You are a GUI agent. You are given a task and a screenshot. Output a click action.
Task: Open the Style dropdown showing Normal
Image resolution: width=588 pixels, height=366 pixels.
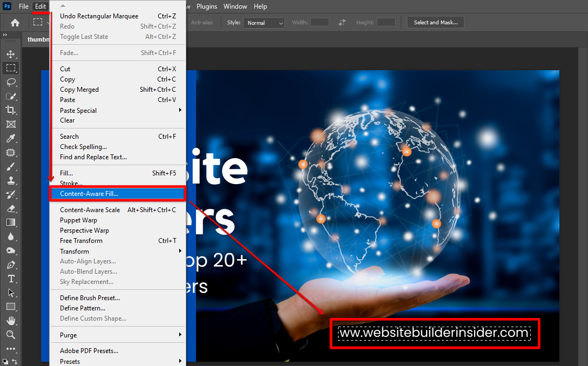point(263,23)
